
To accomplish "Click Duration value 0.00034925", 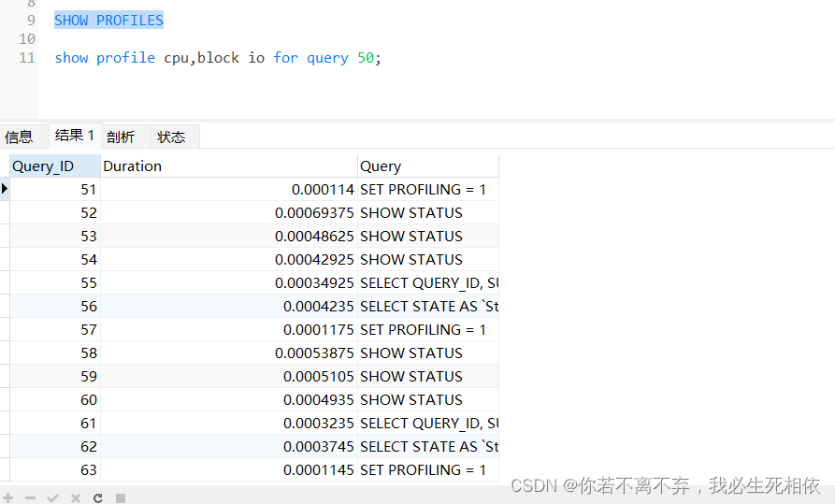I will coord(229,283).
